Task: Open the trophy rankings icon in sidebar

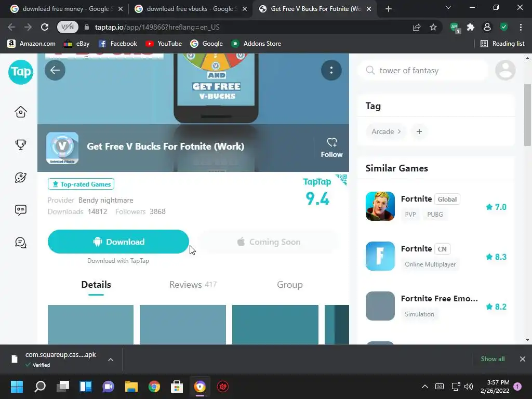Action: pyautogui.click(x=21, y=144)
